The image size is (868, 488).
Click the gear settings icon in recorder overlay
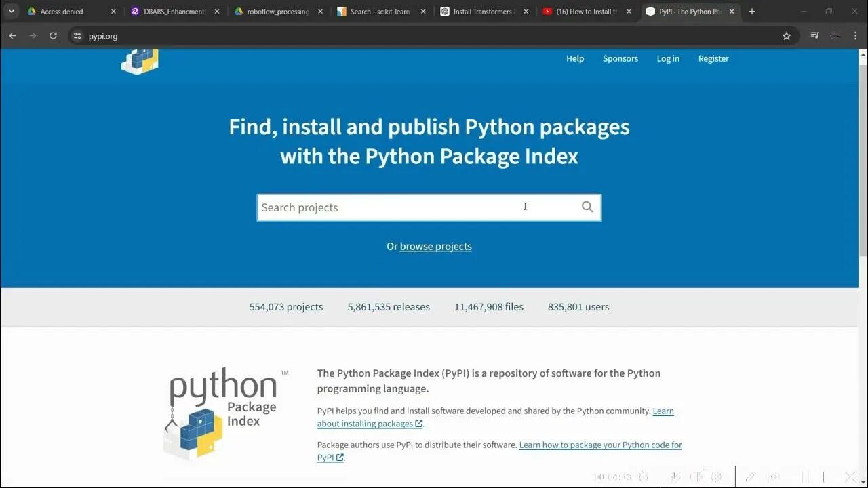click(x=717, y=476)
